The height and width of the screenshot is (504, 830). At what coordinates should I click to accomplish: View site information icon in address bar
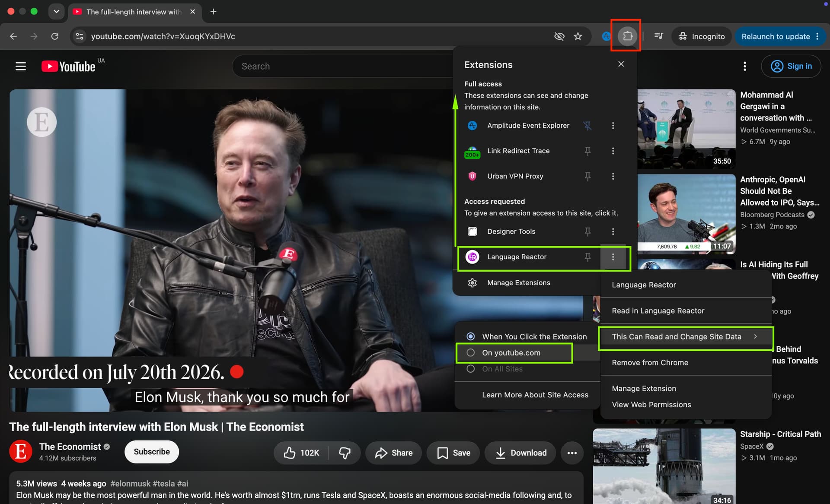[80, 36]
